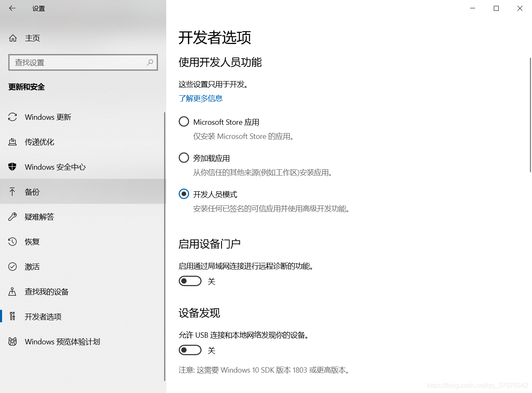Minimize the Settings window
The image size is (532, 393).
pyautogui.click(x=473, y=8)
